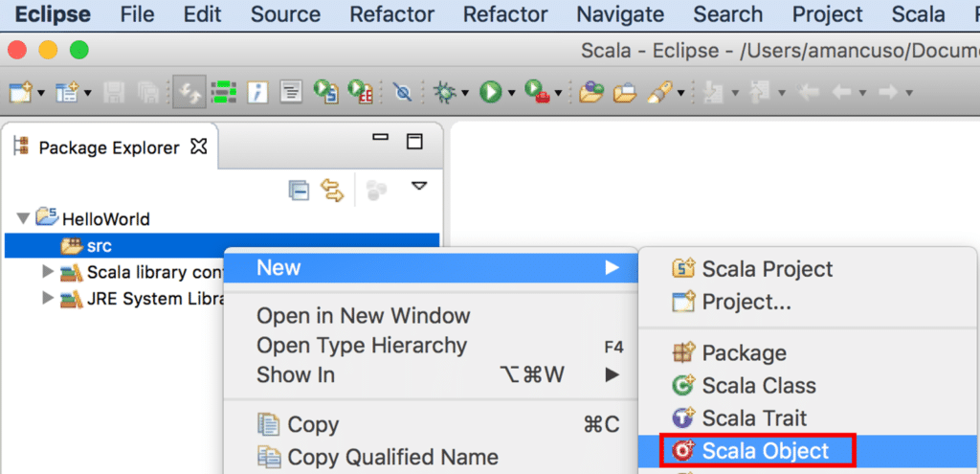Open the External Tools dropdown arrow
The height and width of the screenshot is (474, 980).
(x=558, y=93)
